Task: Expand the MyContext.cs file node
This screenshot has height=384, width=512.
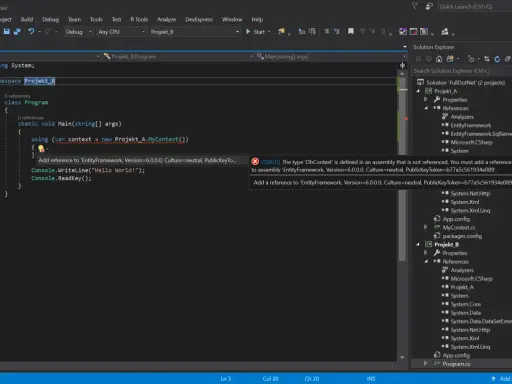Action: [x=426, y=227]
